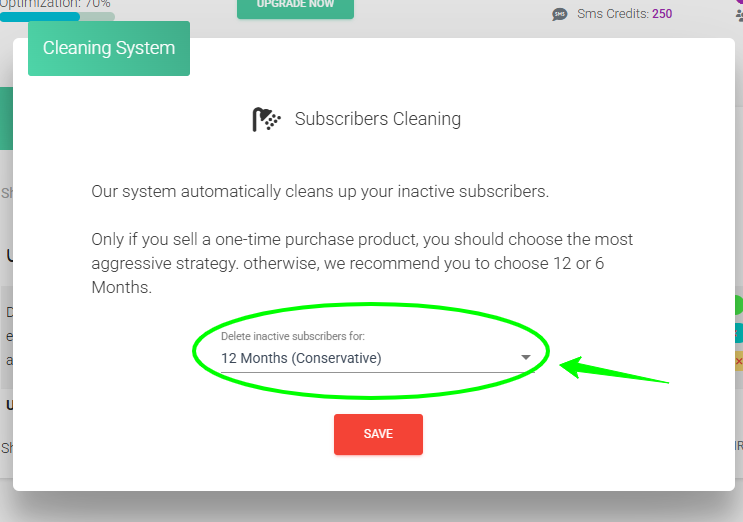743x522 pixels.
Task: Click the SMS speech bubble icon
Action: pos(559,15)
